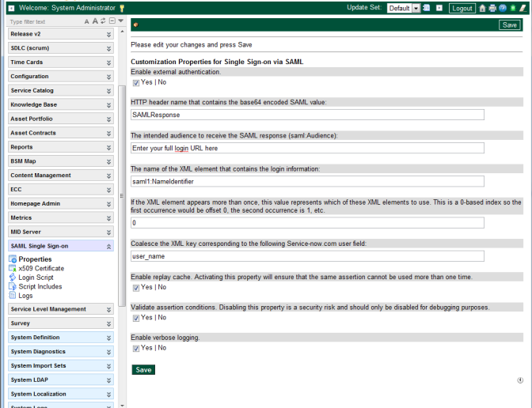
Task: Click the collapse all modules icon
Action: [112, 21]
